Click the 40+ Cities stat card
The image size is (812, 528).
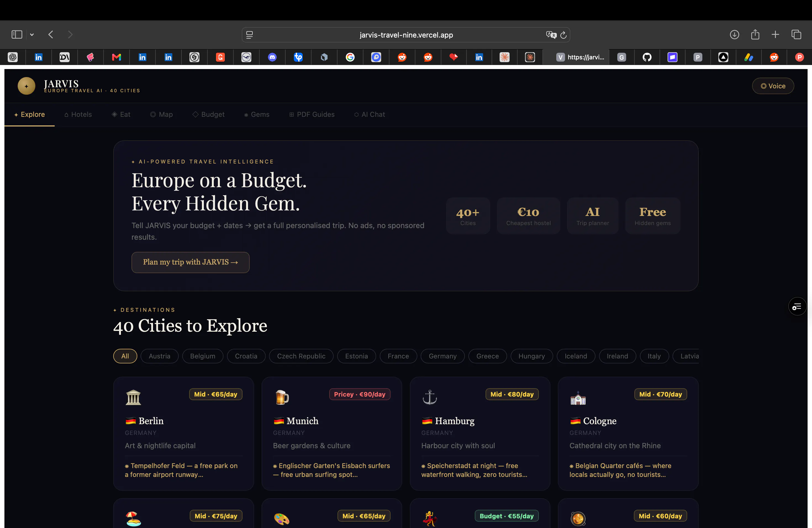[468, 216]
